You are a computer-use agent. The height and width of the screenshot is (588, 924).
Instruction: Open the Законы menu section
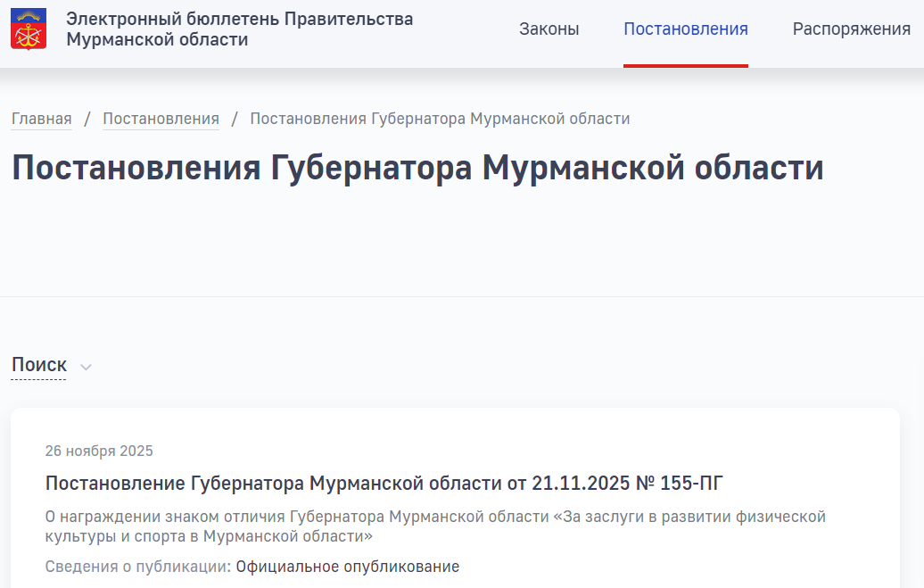pos(549,29)
